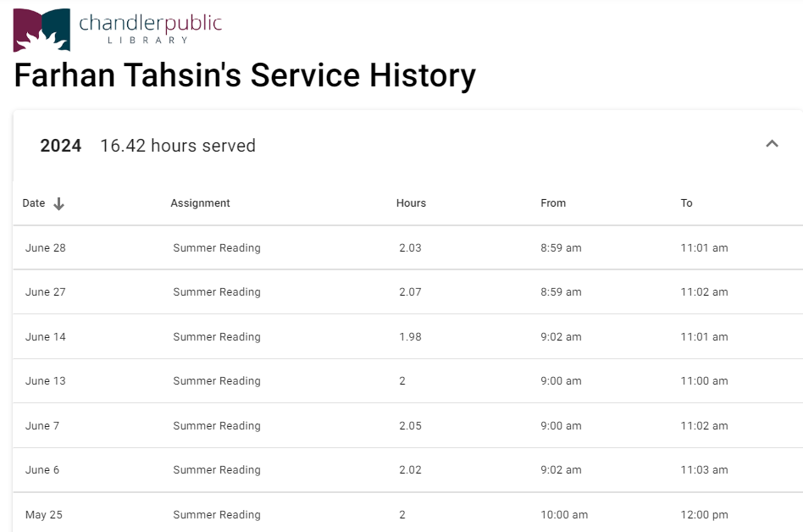Viewport: 803px width, 532px height.
Task: Click the 10:00 am start time
Action: click(x=564, y=515)
